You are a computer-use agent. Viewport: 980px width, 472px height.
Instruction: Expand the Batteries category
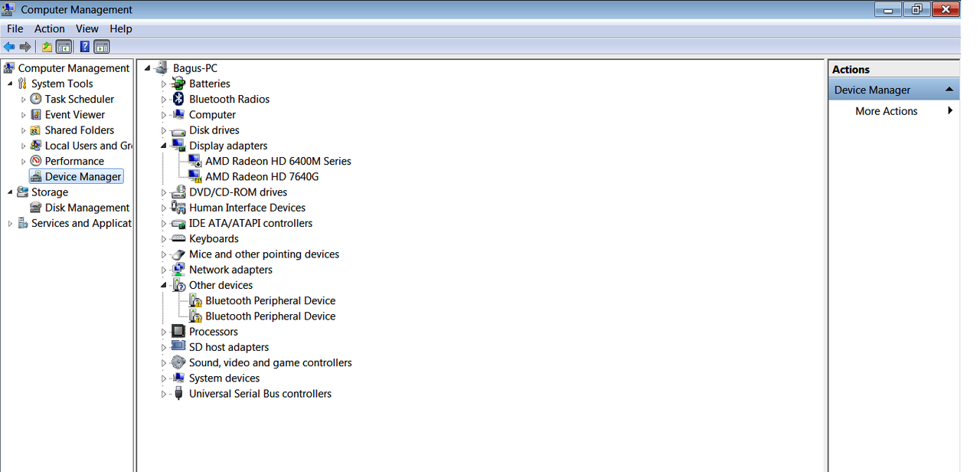coord(164,84)
